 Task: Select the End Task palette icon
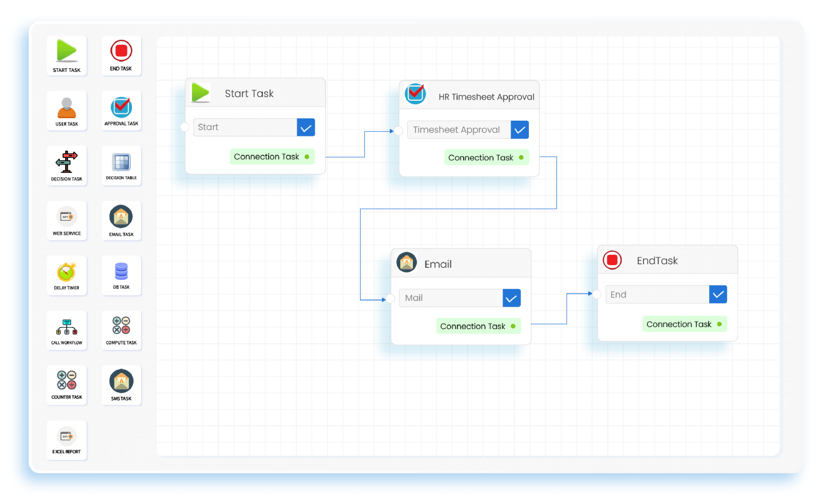tap(121, 51)
